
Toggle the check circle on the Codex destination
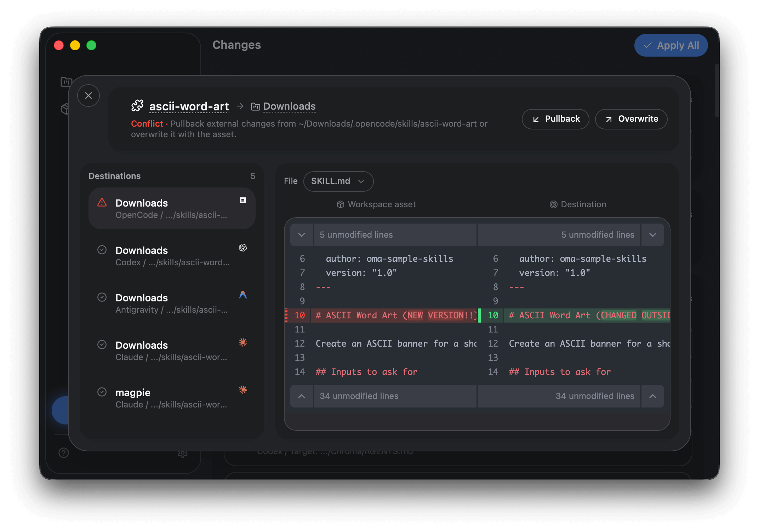click(102, 250)
